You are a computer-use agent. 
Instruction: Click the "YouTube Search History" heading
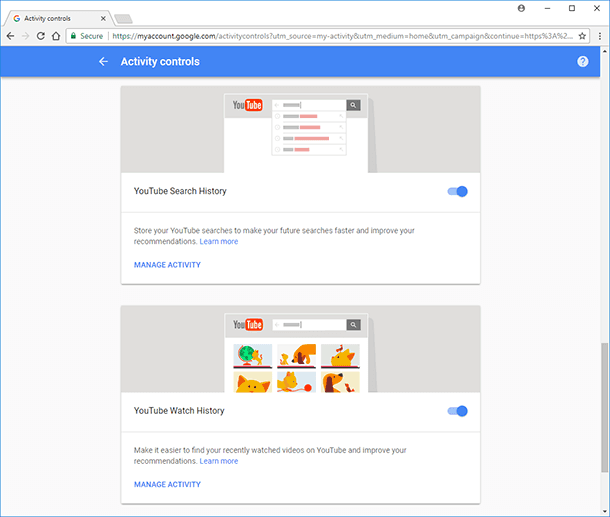[180, 191]
